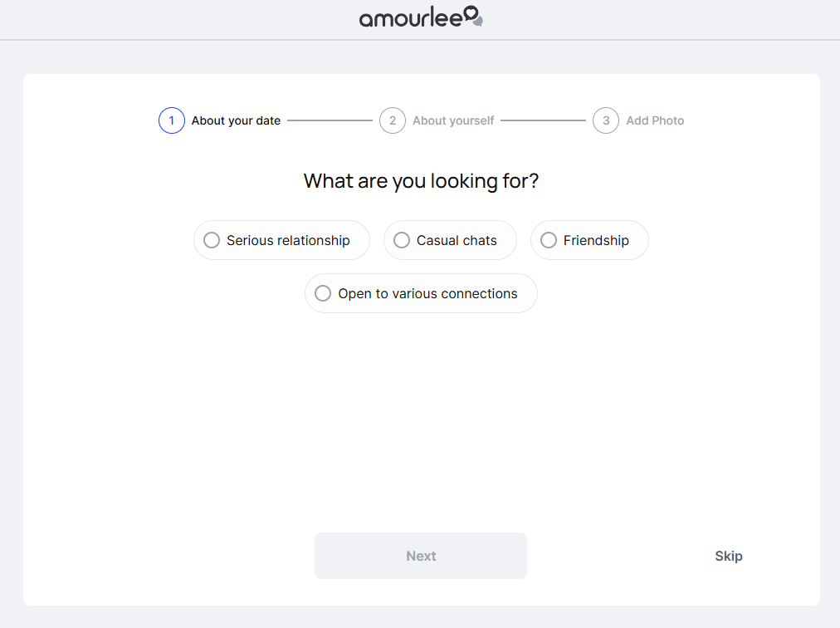This screenshot has width=840, height=628.
Task: Click the step 2 circle indicator
Action: tap(393, 120)
